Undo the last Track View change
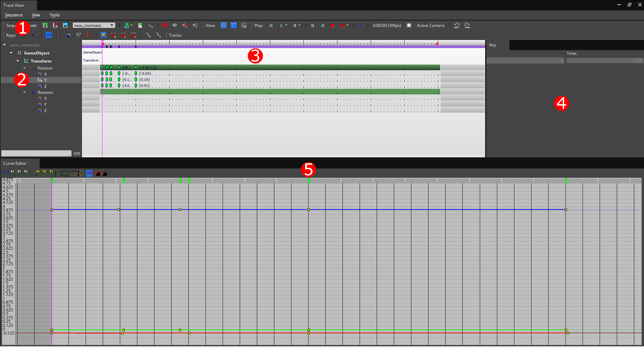 pos(457,25)
